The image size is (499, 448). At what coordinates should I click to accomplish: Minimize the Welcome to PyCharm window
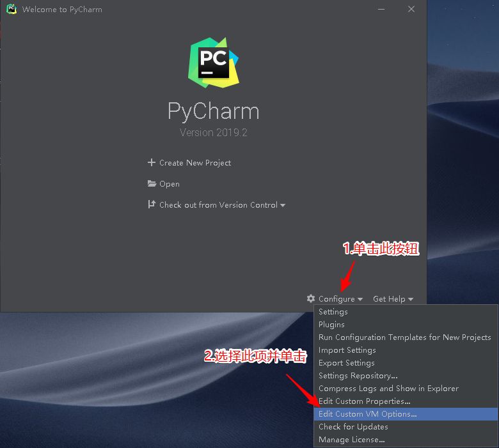point(381,9)
